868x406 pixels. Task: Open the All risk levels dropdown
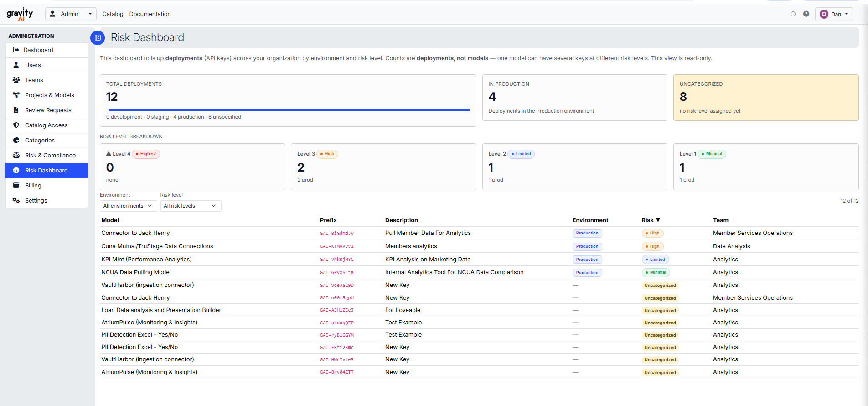coord(191,206)
